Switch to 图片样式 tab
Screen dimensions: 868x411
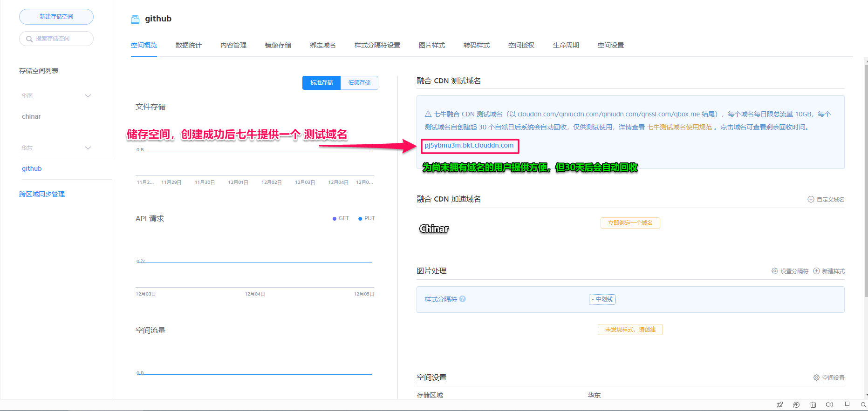[x=432, y=45]
